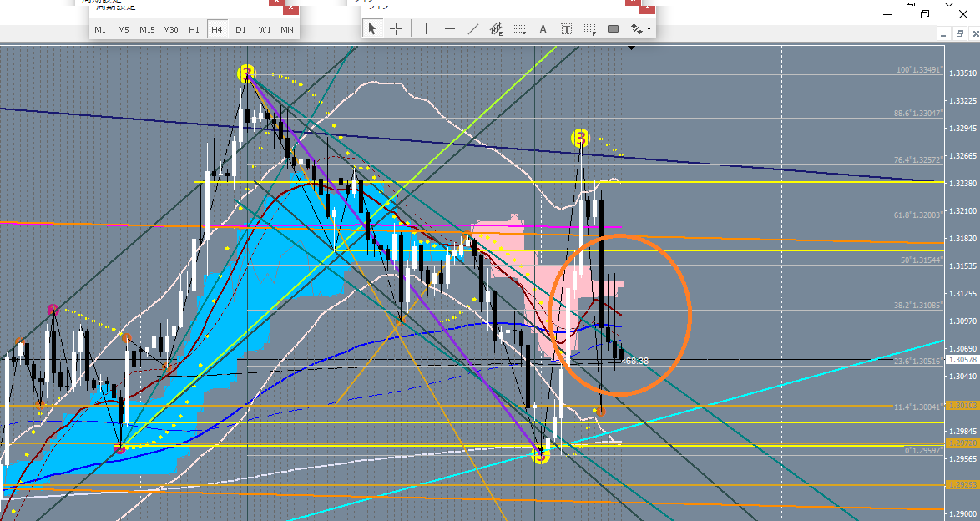
Task: Toggle the H4 timeframe button
Action: 217,29
